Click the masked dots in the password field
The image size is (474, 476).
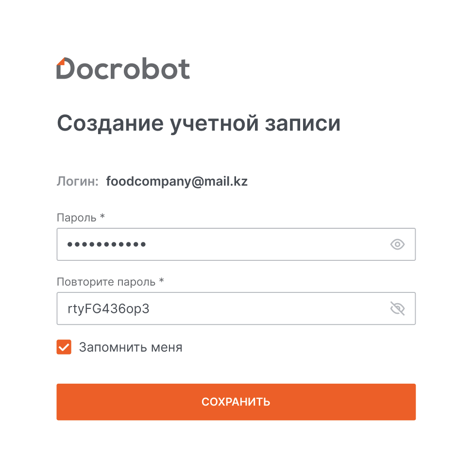(x=107, y=244)
